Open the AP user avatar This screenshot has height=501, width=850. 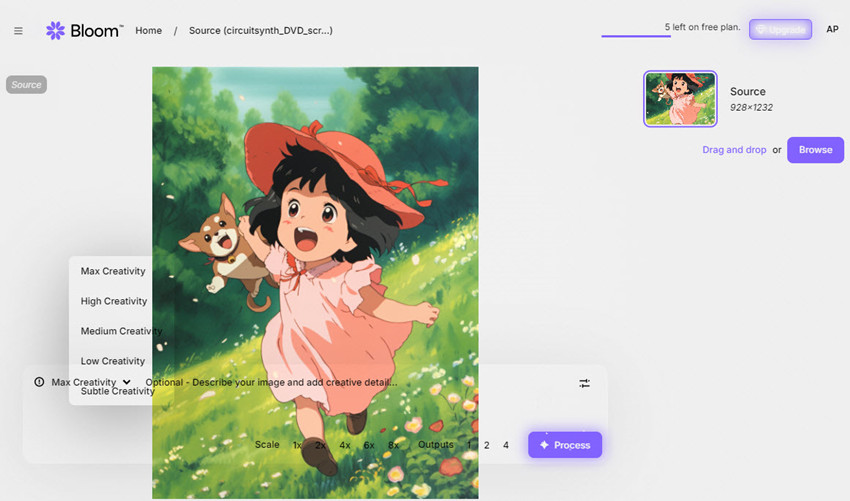pyautogui.click(x=832, y=30)
